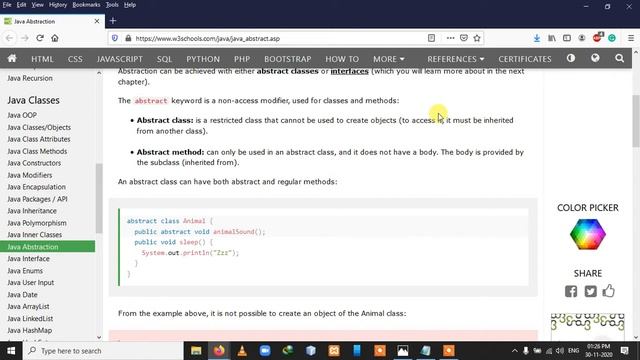640x360 pixels.
Task: Share page on Facebook icon
Action: tap(571, 291)
